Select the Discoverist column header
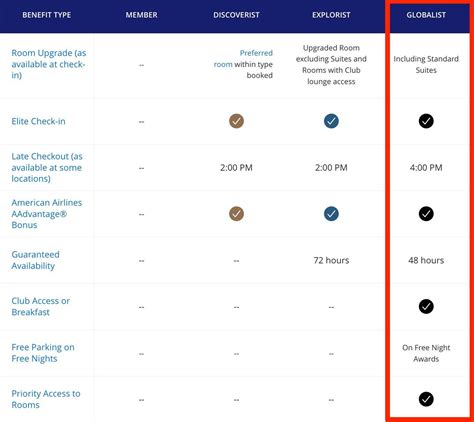The width and height of the screenshot is (474, 422). 236,15
